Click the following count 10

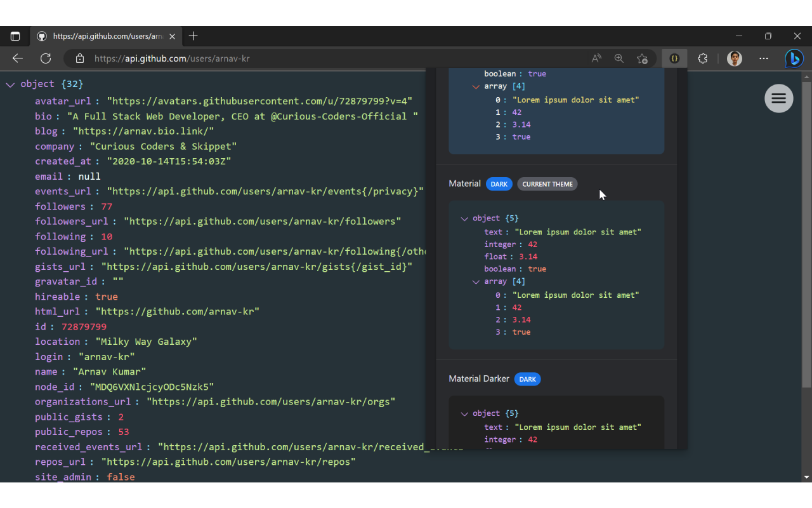tap(107, 237)
